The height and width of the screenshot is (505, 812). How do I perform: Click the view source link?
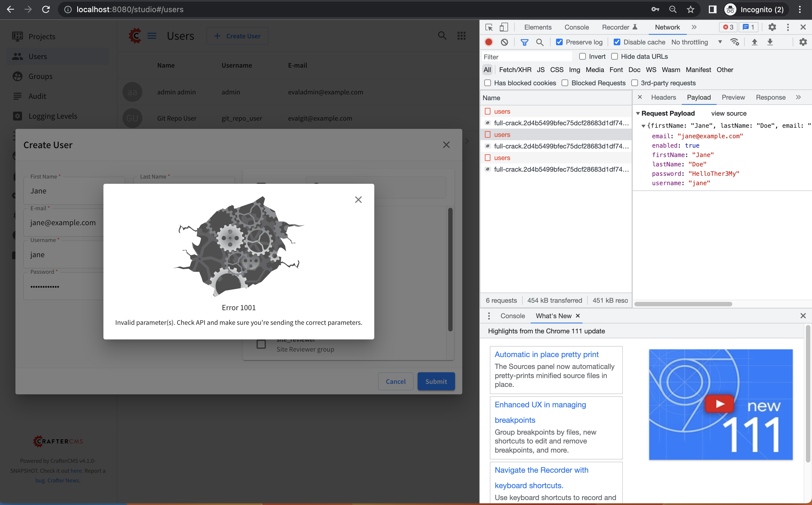coord(728,113)
